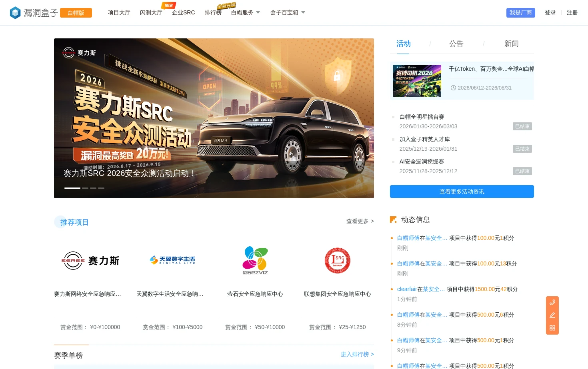Open the 萤石 EZVIZ project logo
This screenshot has width=588, height=369.
click(255, 260)
